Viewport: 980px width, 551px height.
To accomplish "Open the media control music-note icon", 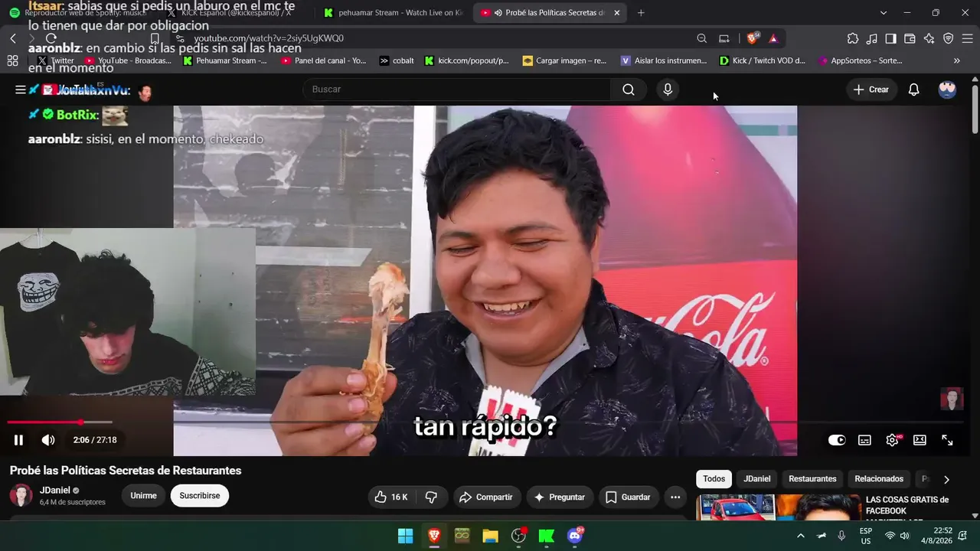I will (872, 38).
